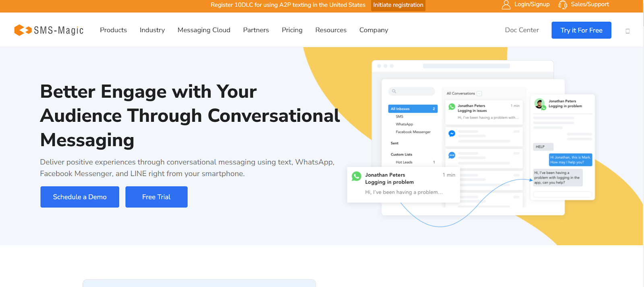
Task: Click the search magnifier icon in illustration inbox
Action: coord(394,91)
